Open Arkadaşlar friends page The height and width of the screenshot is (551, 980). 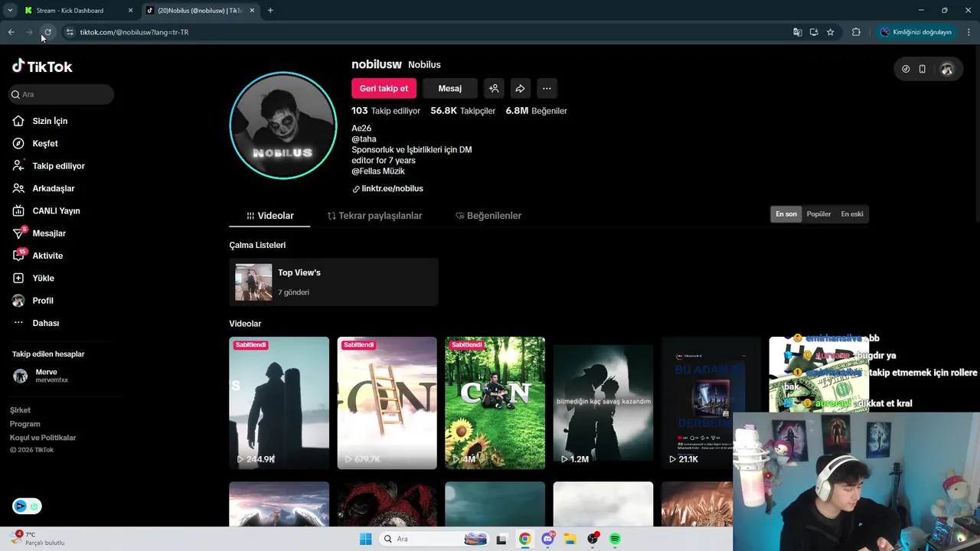[x=44, y=188]
